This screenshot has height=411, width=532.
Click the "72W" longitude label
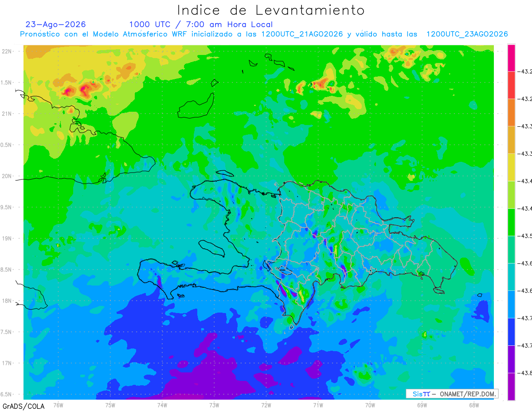click(x=266, y=405)
